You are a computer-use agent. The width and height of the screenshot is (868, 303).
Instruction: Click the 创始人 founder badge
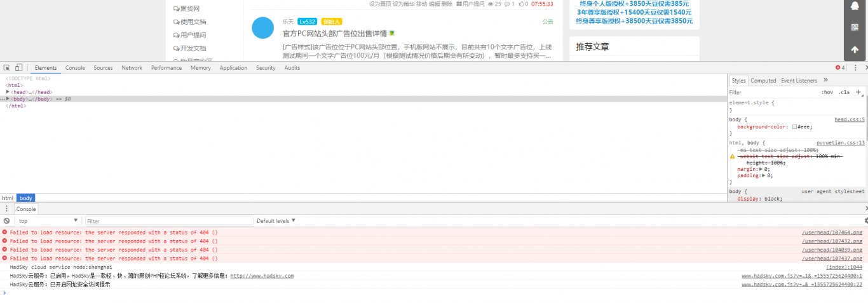coord(332,22)
